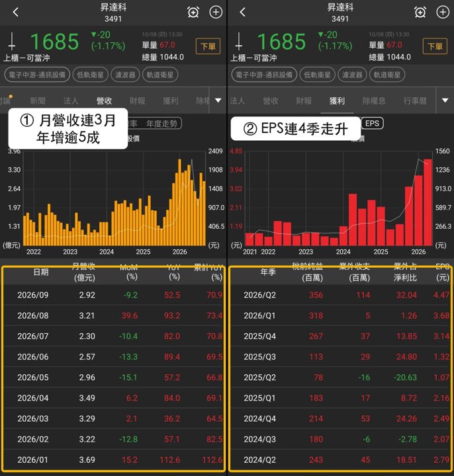Viewport: 454px width, 476px height.
Task: Tap 電子中游-通訊設備 tag in left panel
Action: coord(37,75)
